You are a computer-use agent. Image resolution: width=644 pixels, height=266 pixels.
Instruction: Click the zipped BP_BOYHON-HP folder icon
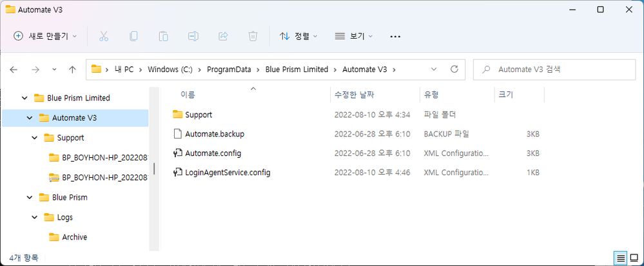pyautogui.click(x=54, y=177)
